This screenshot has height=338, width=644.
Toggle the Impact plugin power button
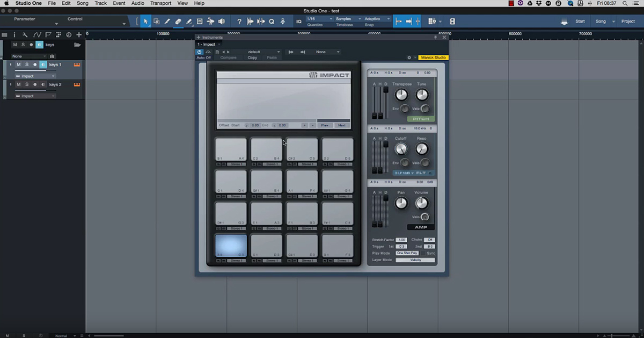point(200,52)
